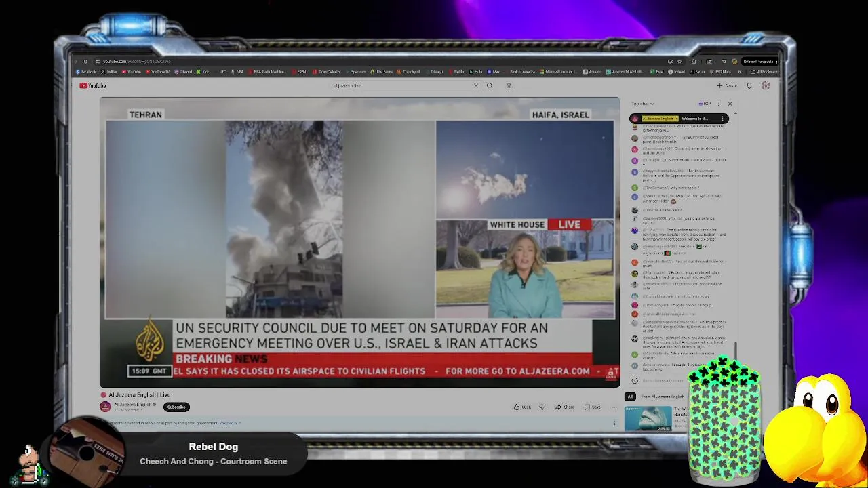The image size is (868, 488).
Task: Click the Rebel Dog song title overlay
Action: tap(214, 447)
